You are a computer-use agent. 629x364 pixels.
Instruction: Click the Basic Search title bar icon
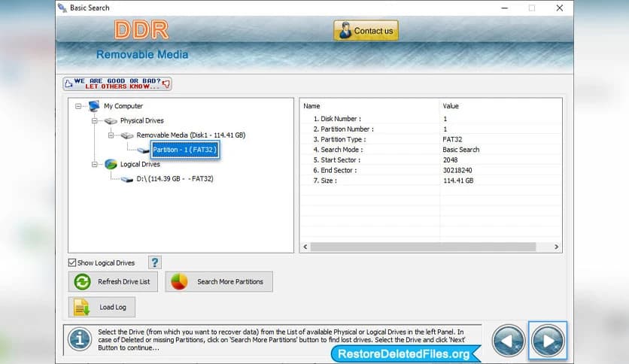coord(62,8)
